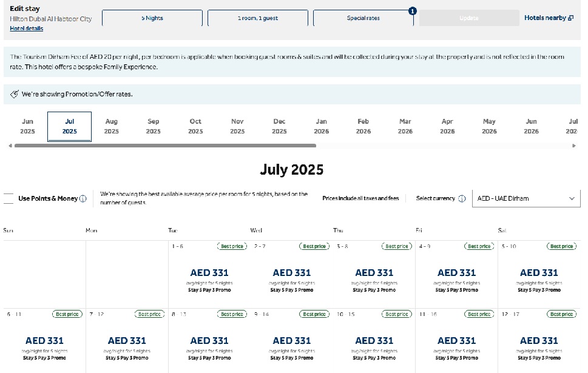Click left arrow of month scrollbar

(x=10, y=146)
